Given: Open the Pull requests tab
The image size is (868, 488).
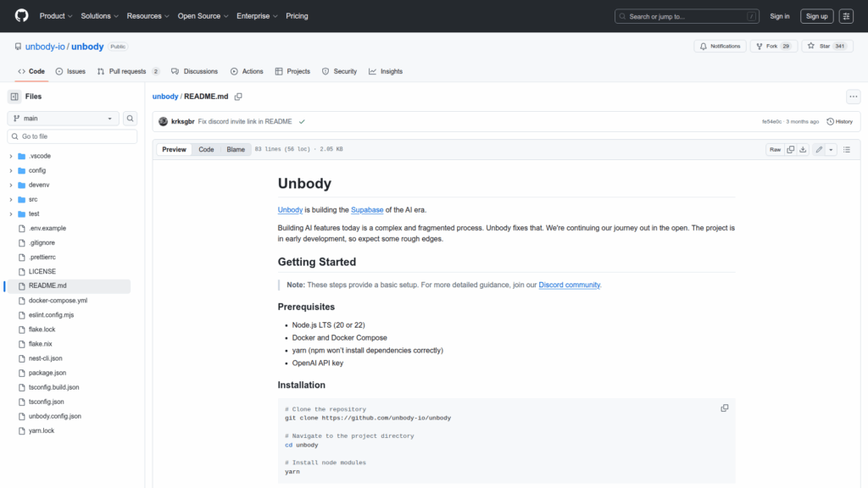Looking at the screenshot, I should (127, 71).
